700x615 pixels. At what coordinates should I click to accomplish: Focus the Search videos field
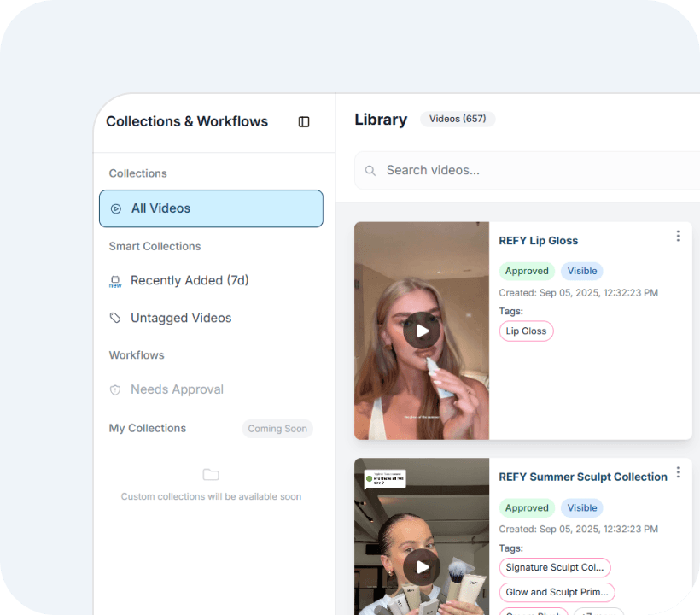[527, 170]
